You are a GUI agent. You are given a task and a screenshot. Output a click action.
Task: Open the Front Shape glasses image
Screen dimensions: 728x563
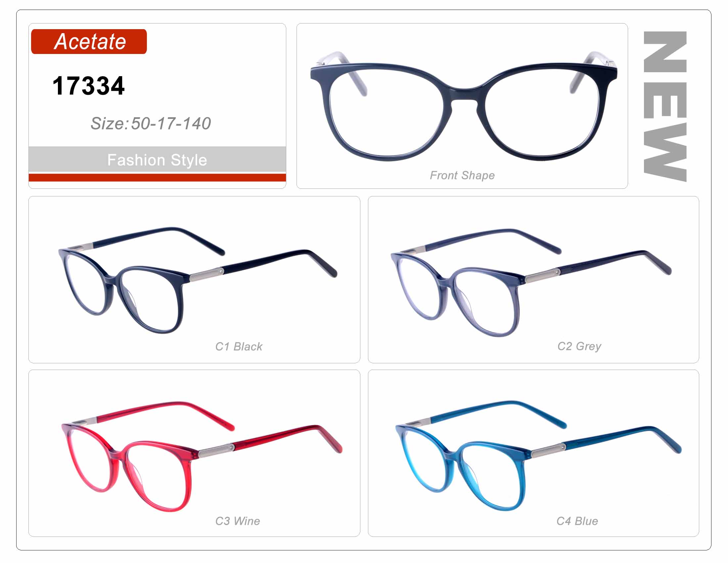[x=463, y=106]
